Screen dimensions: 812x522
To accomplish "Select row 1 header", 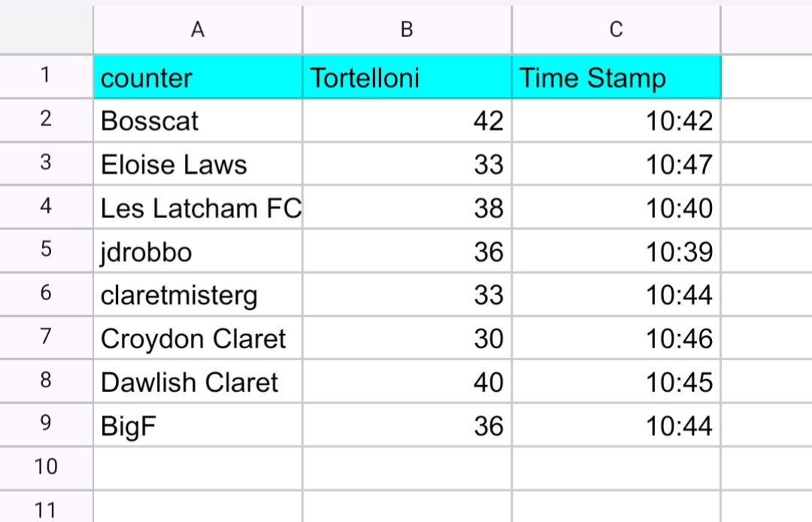I will point(47,76).
